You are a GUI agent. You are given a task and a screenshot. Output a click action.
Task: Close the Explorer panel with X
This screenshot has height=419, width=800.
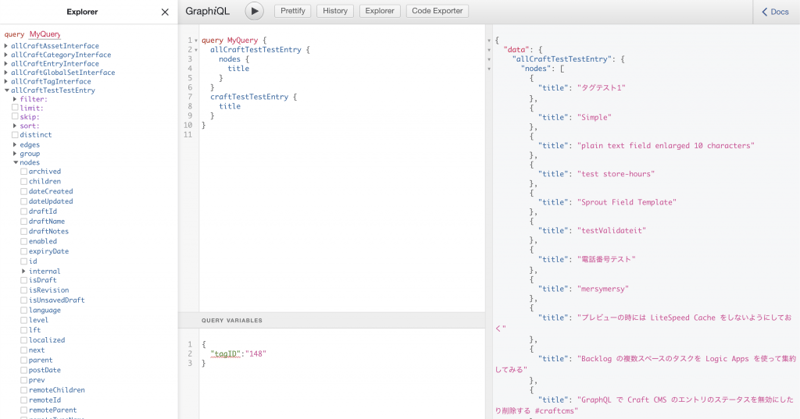point(165,12)
